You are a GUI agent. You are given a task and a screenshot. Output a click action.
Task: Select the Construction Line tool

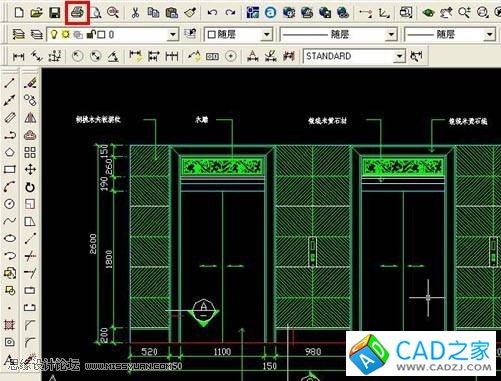click(9, 100)
